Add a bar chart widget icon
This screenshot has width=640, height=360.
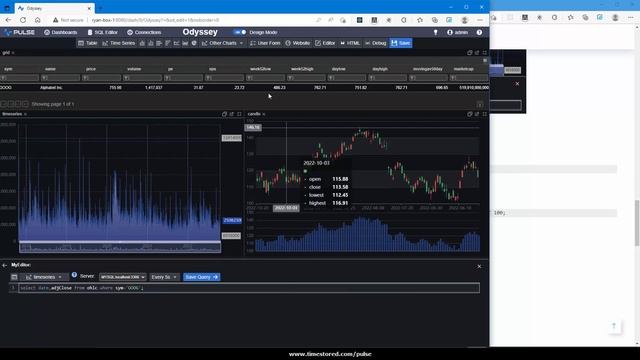pos(142,43)
